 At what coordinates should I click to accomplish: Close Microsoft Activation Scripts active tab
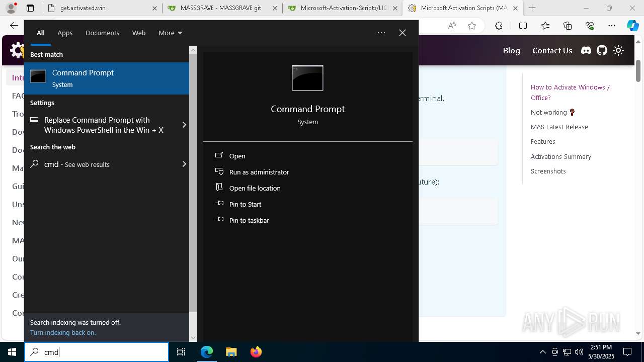(515, 8)
